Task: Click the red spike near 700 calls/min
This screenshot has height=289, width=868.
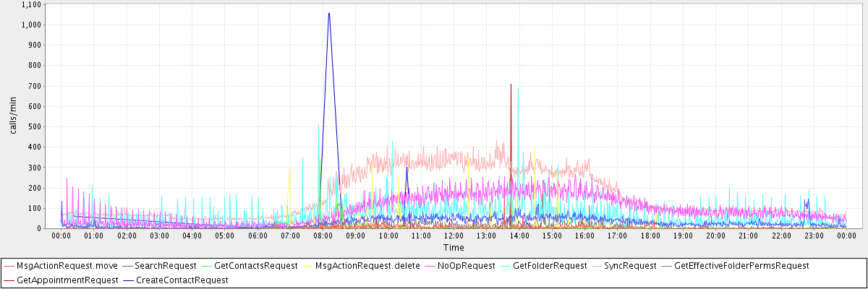Action: click(x=511, y=85)
